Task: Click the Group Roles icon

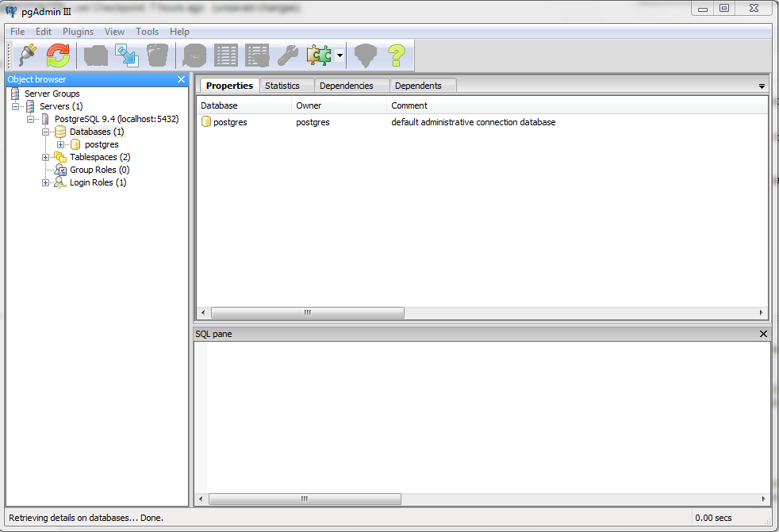Action: pos(60,170)
